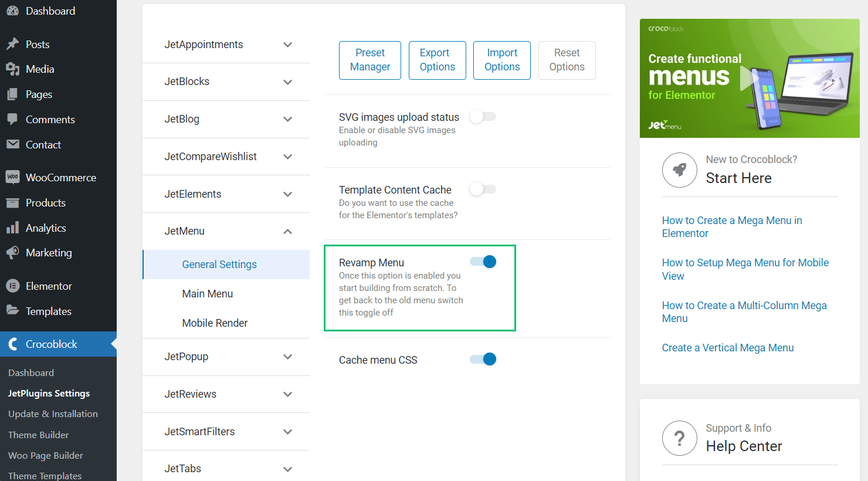The image size is (868, 481).
Task: Click the JetMenu promotional banner image
Action: click(x=750, y=78)
